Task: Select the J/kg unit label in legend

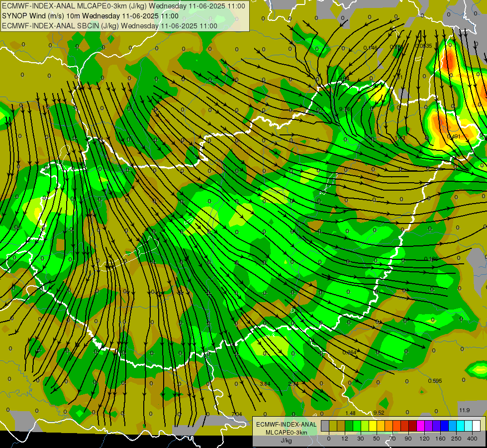Action: 287,441
